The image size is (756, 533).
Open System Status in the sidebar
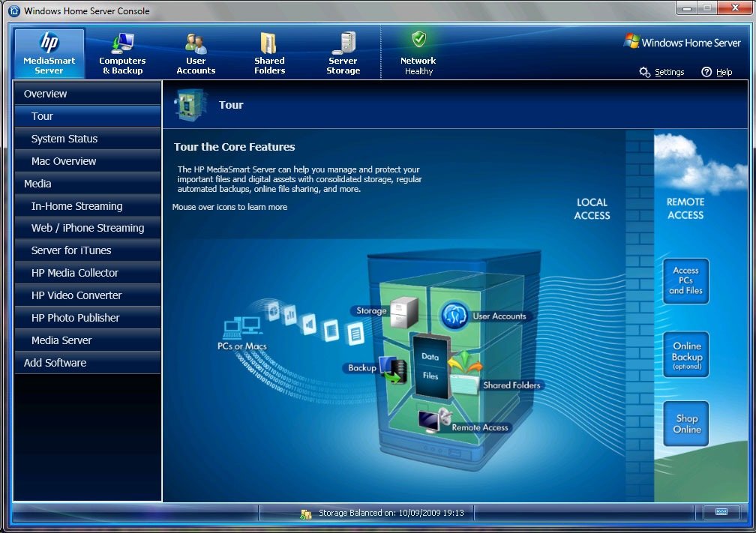point(87,139)
